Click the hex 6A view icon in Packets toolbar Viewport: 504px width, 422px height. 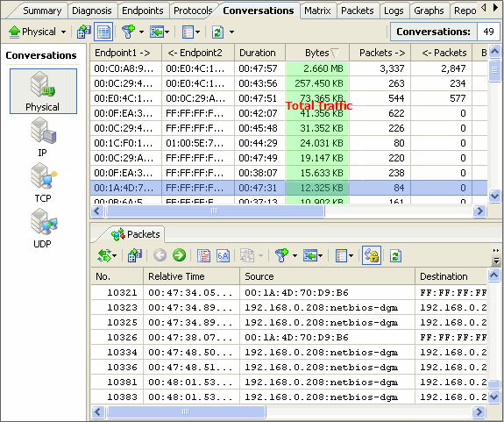tap(223, 255)
